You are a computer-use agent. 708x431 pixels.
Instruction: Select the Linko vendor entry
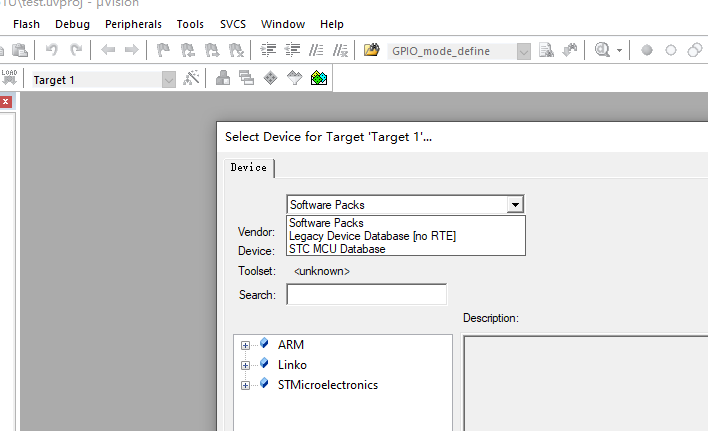click(292, 365)
